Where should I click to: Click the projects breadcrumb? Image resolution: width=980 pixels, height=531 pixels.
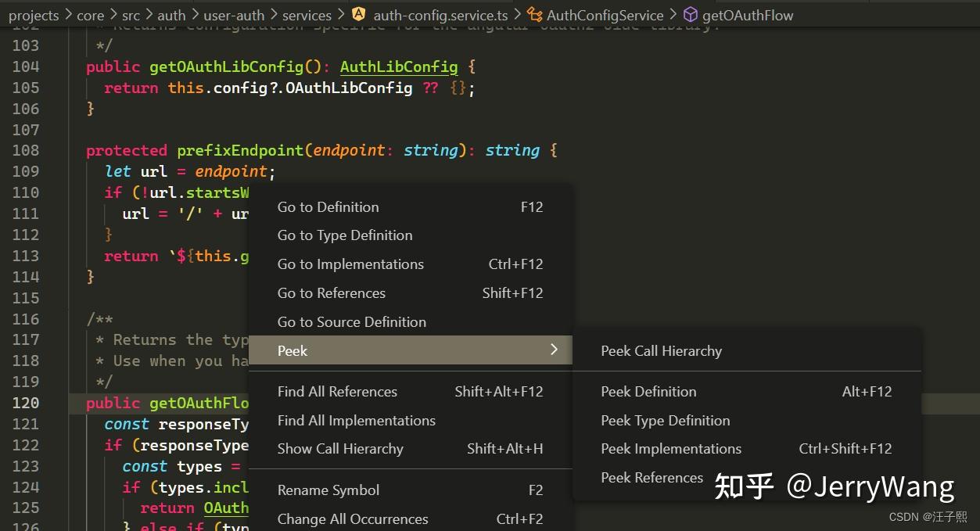point(33,14)
